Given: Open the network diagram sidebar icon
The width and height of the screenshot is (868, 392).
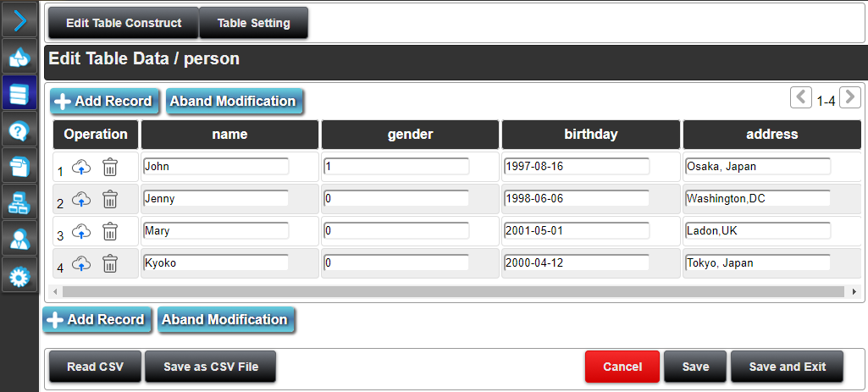Looking at the screenshot, I should coord(19,203).
